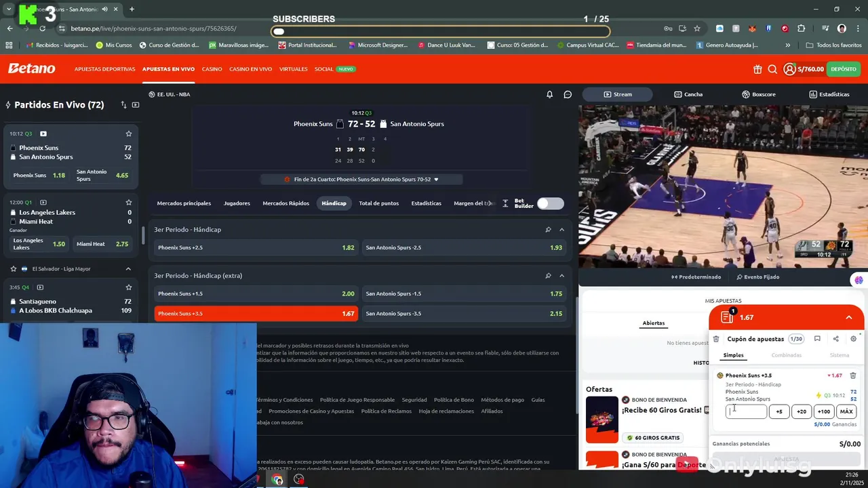This screenshot has width=868, height=488.
Task: Click the live stream video
Action: click(x=722, y=186)
